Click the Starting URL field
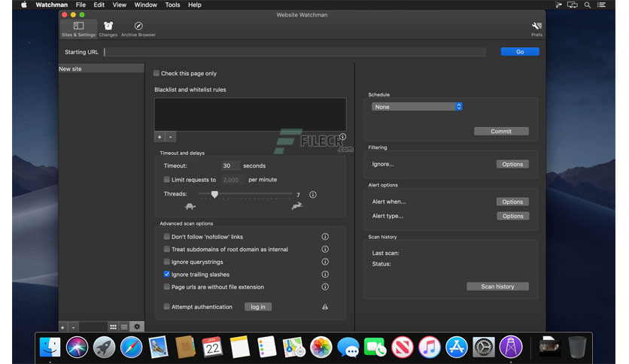Image resolution: width=629 pixels, height=364 pixels. (295, 52)
